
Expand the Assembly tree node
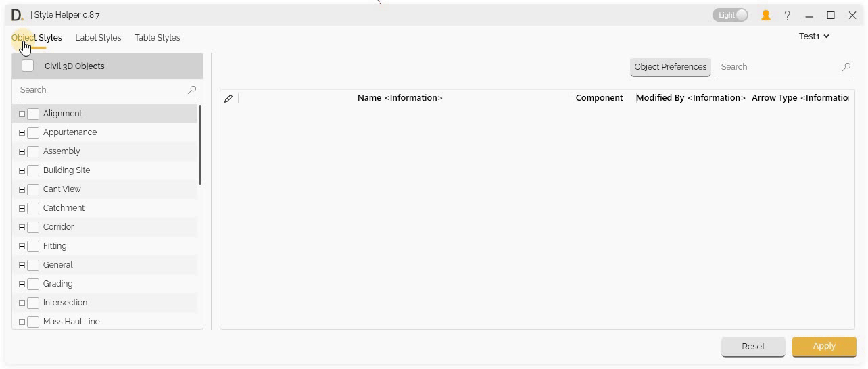(22, 151)
